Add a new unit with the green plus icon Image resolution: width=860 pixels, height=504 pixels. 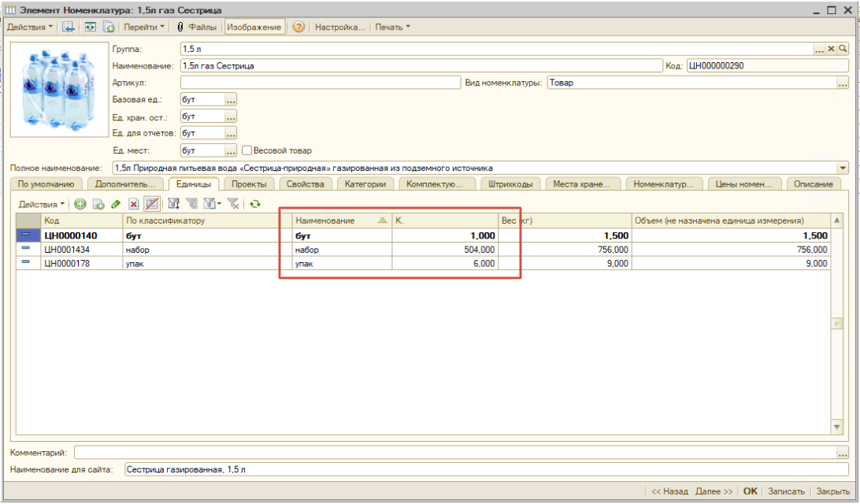pyautogui.click(x=80, y=204)
